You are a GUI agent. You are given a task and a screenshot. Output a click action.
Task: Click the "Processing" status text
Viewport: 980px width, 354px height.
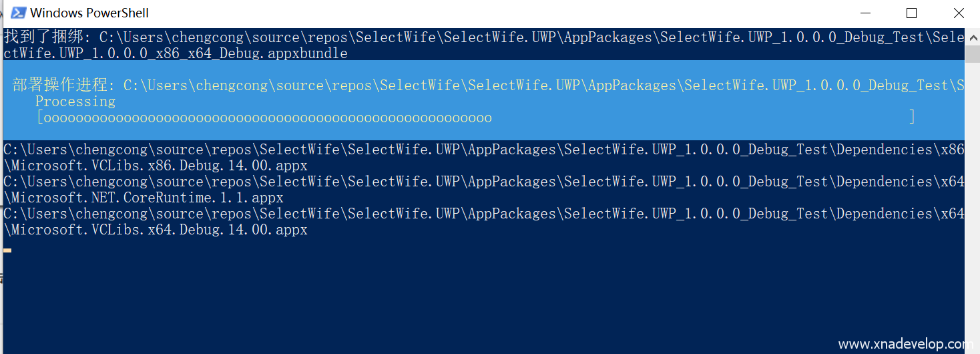pos(75,102)
